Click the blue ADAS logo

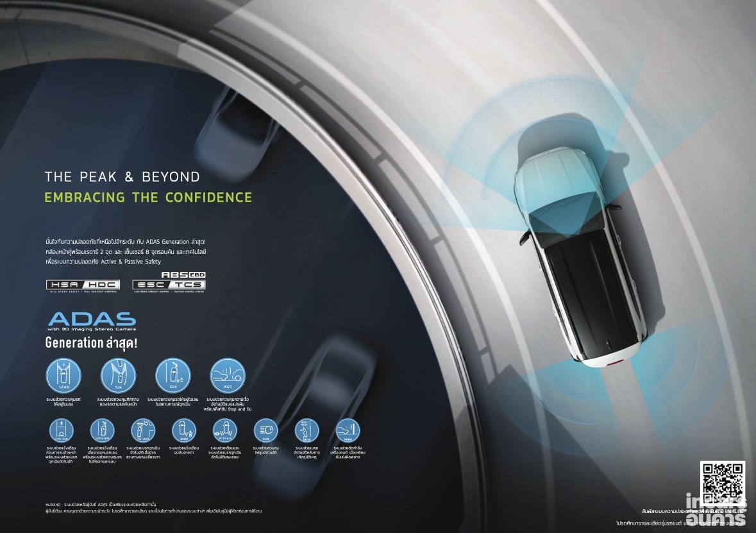(91, 319)
